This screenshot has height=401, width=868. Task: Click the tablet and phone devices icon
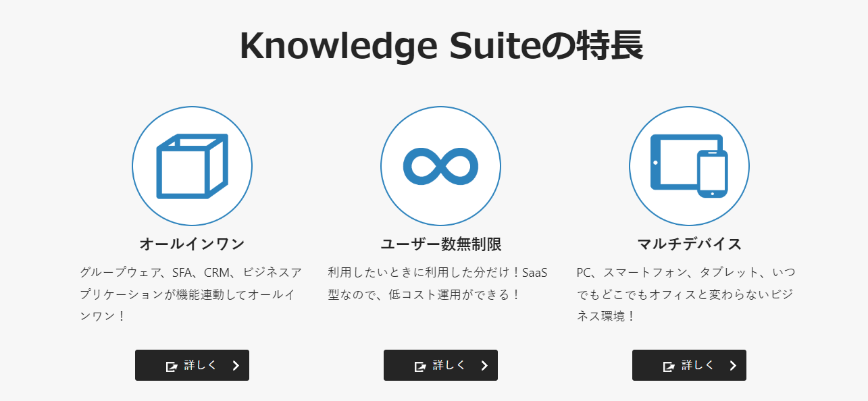point(689,166)
